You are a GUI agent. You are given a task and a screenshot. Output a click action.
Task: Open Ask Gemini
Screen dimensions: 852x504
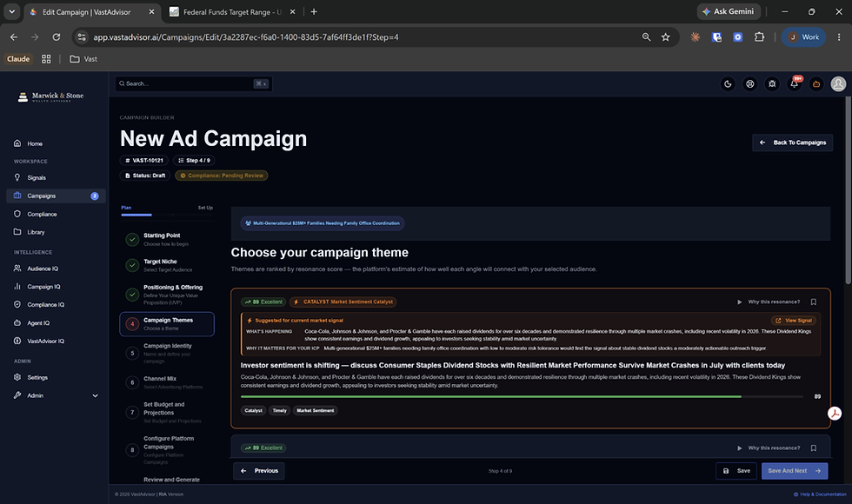tap(728, 11)
